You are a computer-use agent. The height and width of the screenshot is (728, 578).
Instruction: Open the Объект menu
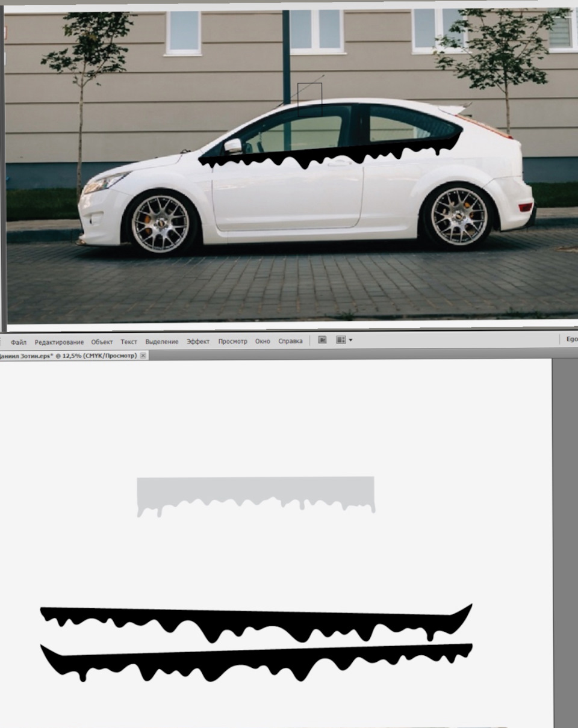tap(102, 342)
